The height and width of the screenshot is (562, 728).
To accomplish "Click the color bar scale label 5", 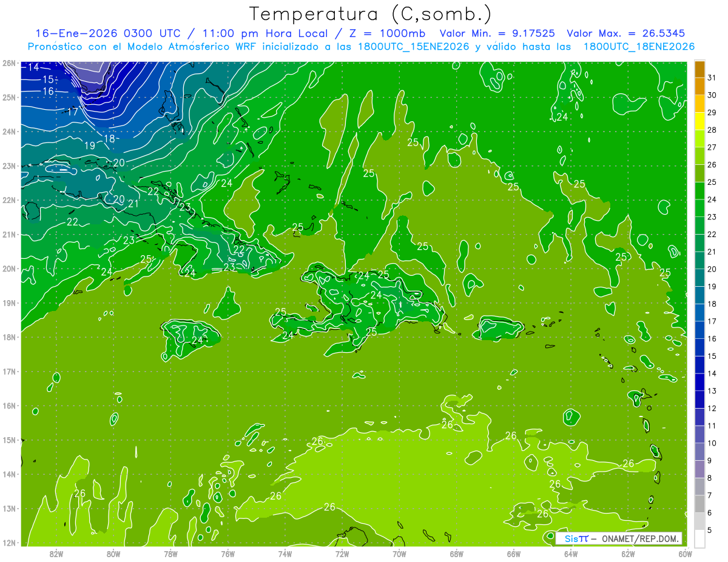I will click(709, 530).
